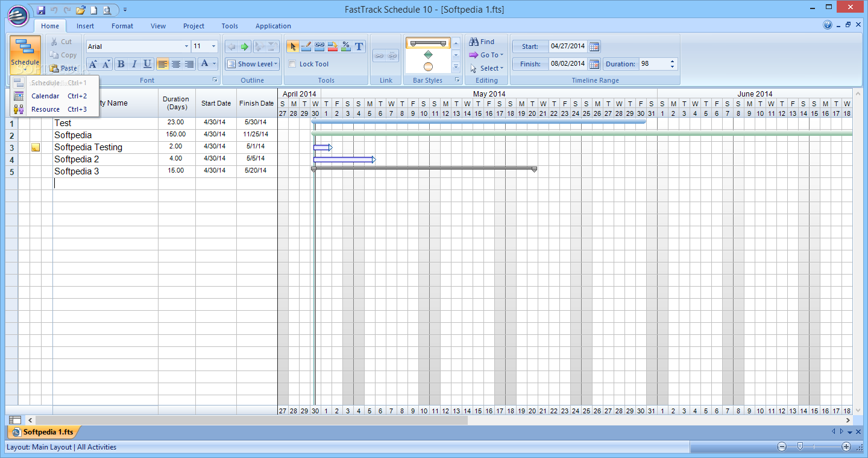Select the percent complete tool

click(345, 46)
